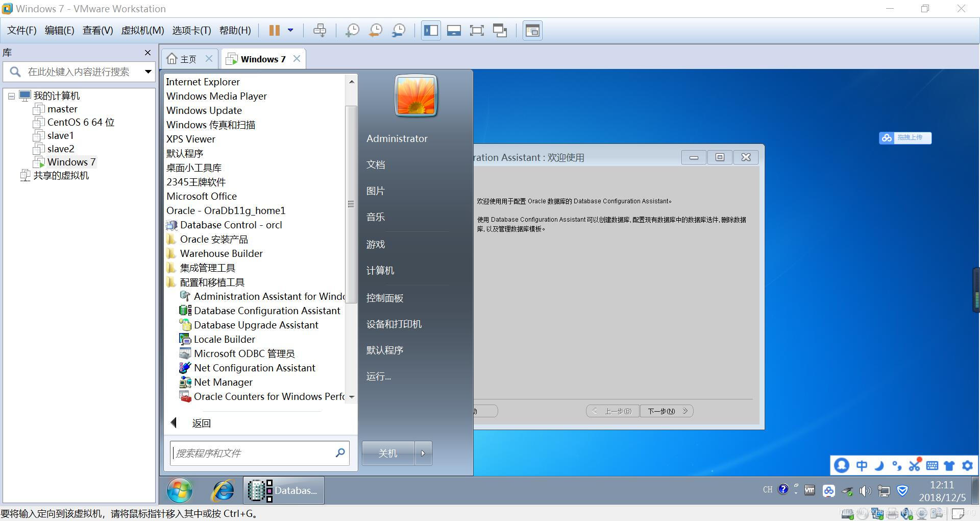Click the Unity mode toolbar icon
The image size is (980, 521).
(500, 31)
